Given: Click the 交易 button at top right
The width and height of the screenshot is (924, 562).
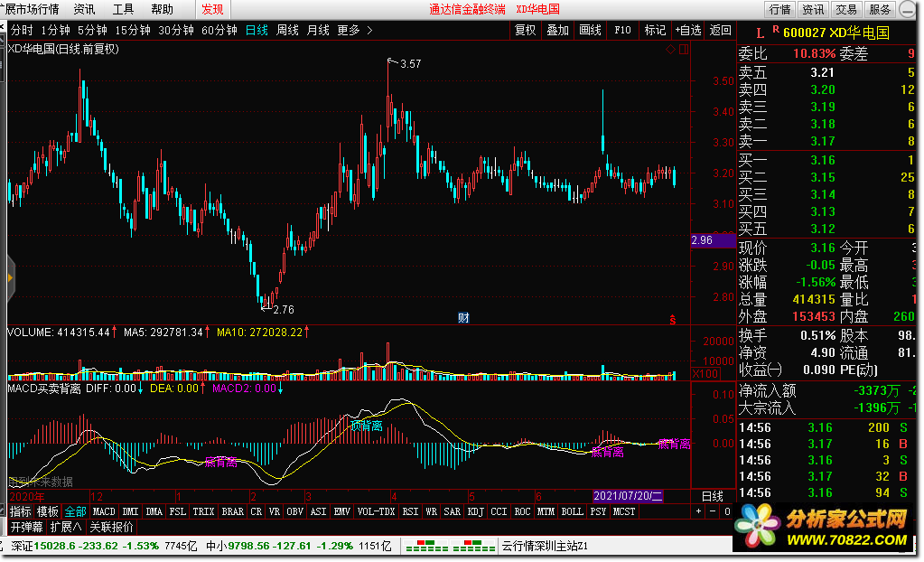Looking at the screenshot, I should 846,9.
